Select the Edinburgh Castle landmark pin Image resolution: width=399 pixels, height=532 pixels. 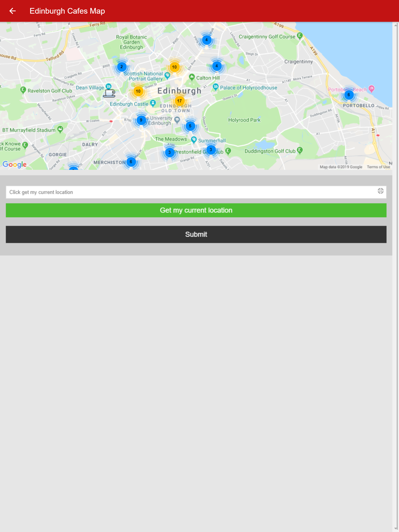click(153, 103)
